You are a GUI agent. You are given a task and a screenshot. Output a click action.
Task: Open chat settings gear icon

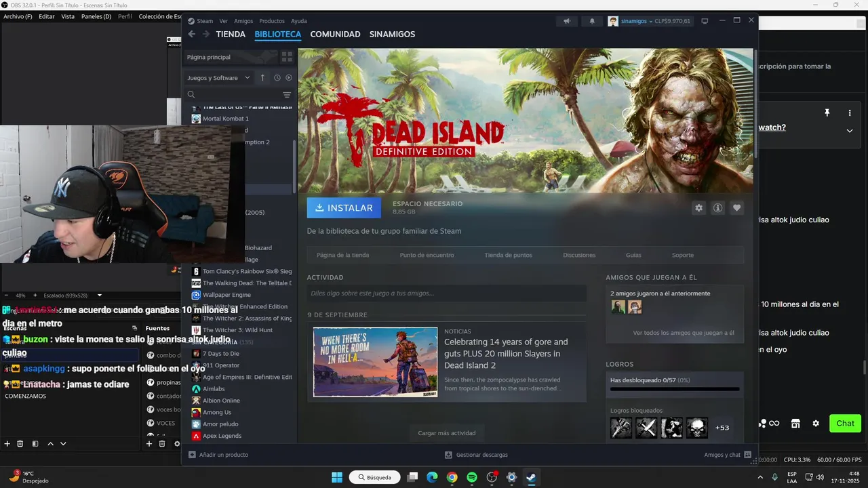[x=816, y=424]
